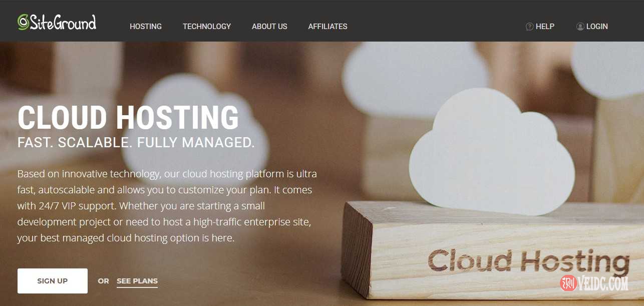Open the About Us menu

269,27
